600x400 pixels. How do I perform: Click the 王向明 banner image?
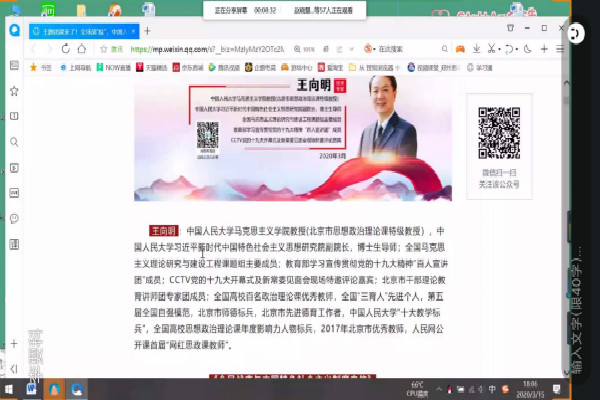(x=293, y=138)
